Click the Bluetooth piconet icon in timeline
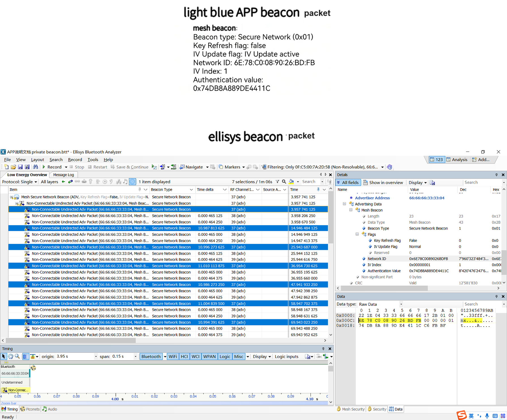The height and width of the screenshot is (420, 507). tap(33, 368)
